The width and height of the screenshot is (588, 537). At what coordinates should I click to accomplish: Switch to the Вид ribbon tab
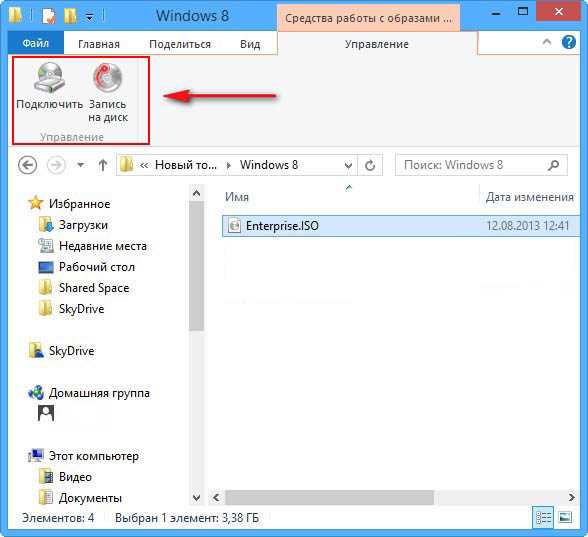[250, 44]
